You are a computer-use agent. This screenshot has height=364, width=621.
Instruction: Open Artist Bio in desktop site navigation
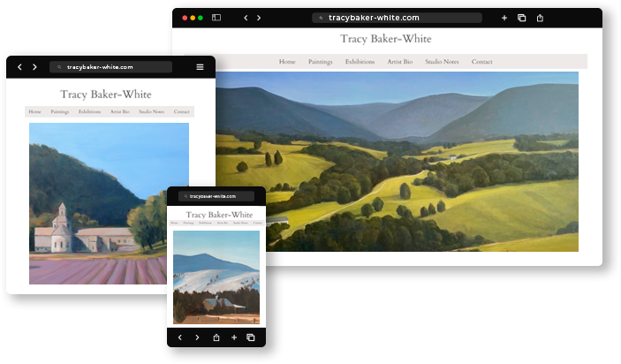[x=399, y=62]
